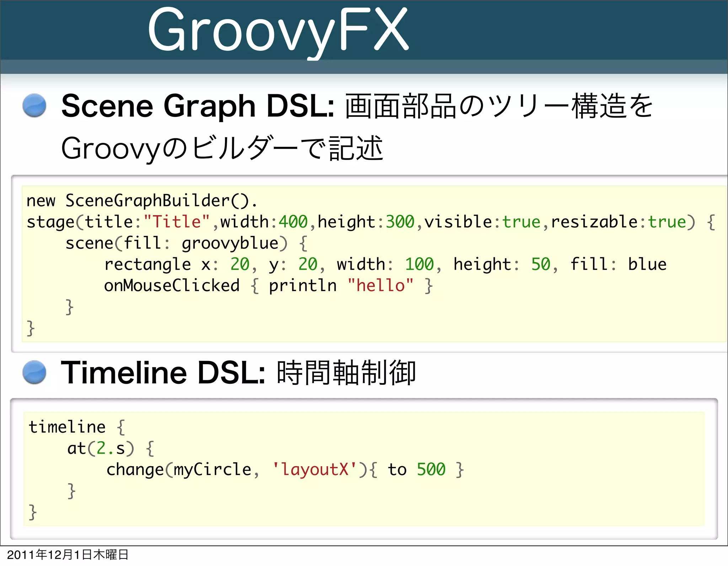This screenshot has height=566, width=728.
Task: Click 'onMouseClicked' in the code block
Action: 172,286
